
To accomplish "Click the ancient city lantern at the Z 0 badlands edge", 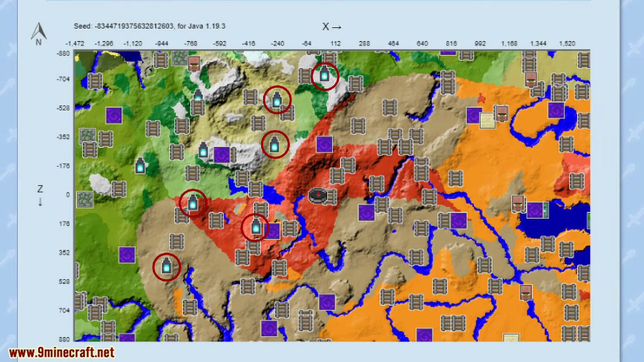I will tap(193, 203).
